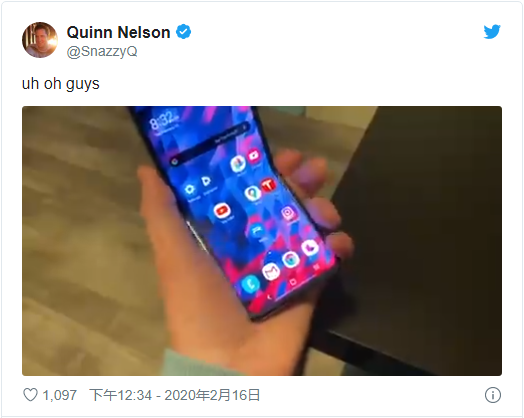Click the phone dialer icon in video

pos(250,284)
